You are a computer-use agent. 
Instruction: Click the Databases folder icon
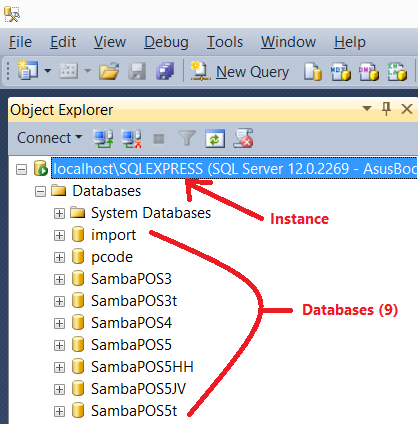[x=59, y=190]
